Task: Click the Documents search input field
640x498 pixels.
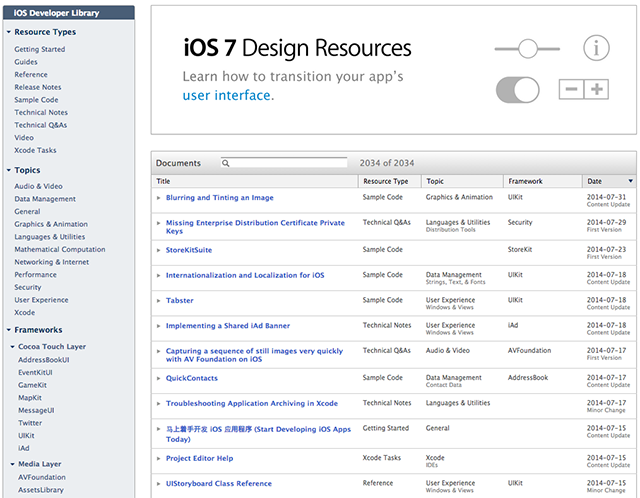Action: click(284, 163)
